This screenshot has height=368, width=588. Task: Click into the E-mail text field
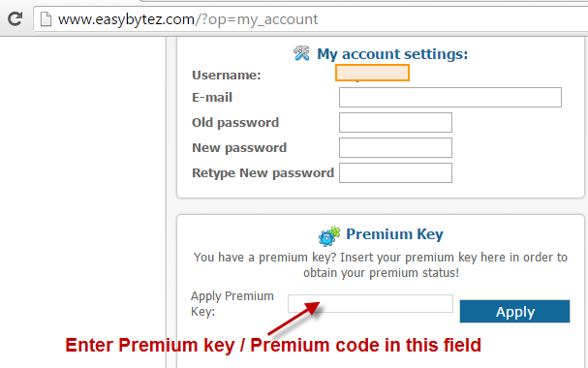tap(450, 98)
